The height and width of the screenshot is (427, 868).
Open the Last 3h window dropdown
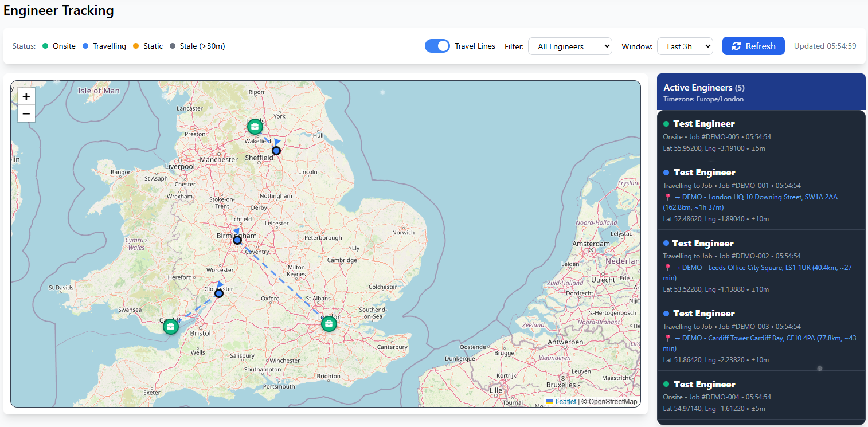tap(685, 46)
